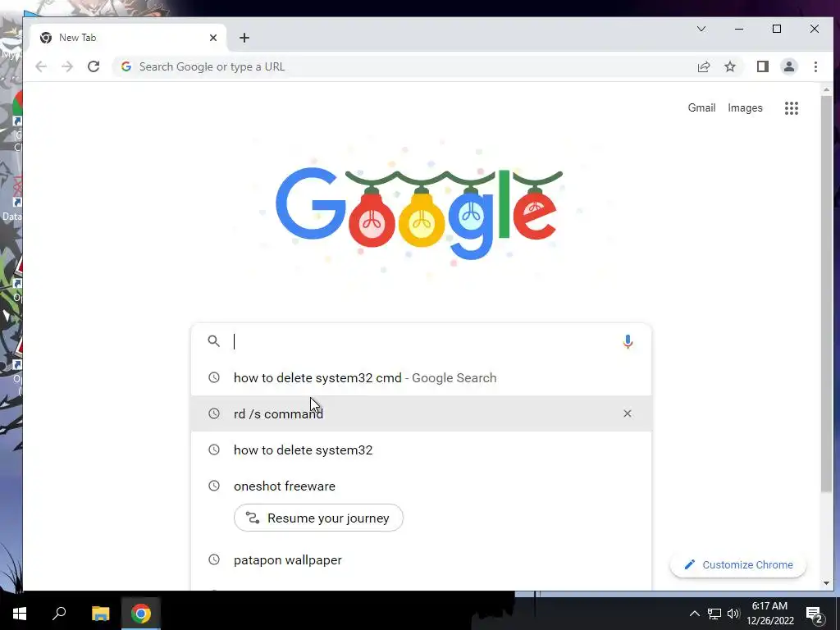
Task: Click the reload page icon
Action: point(94,66)
